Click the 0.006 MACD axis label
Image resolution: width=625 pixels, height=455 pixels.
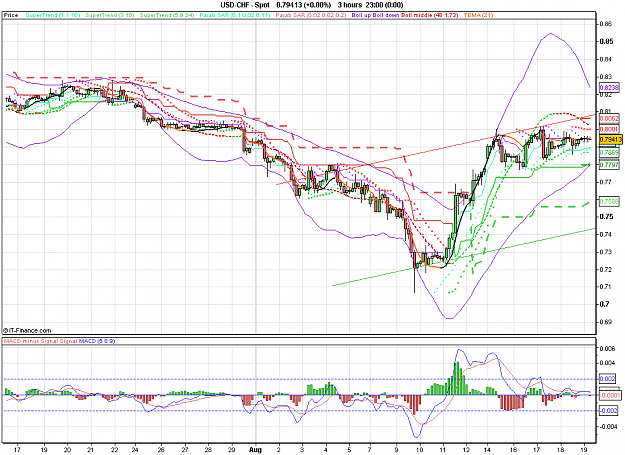click(607, 348)
